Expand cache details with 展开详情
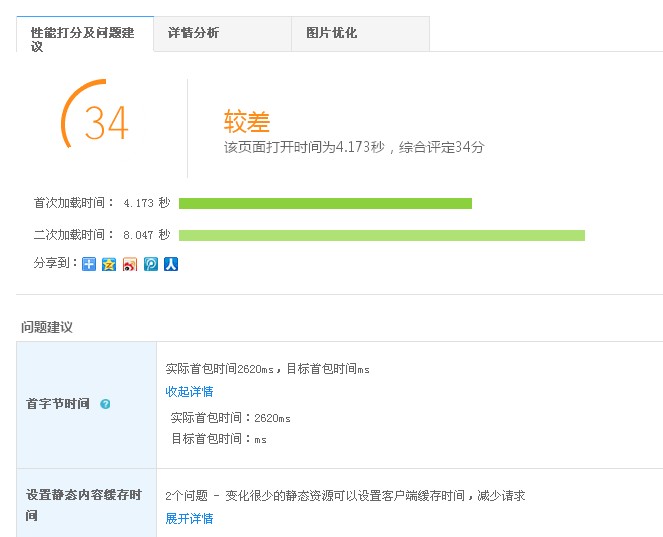 click(189, 518)
